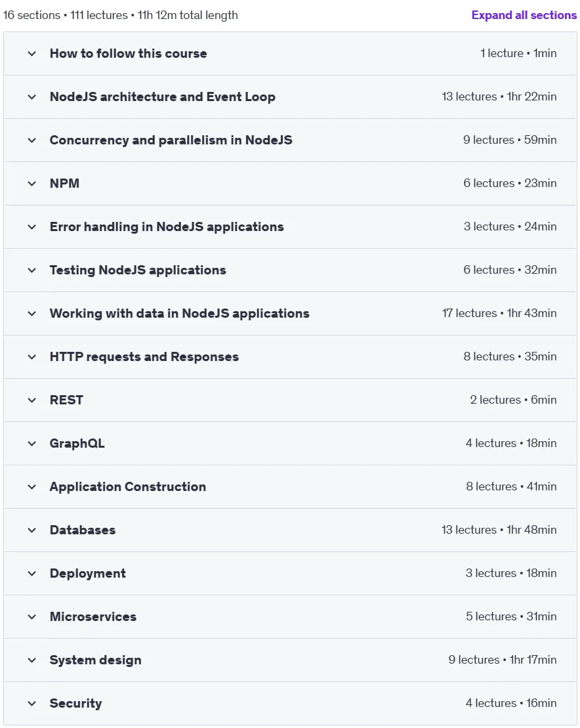Screen dimensions: 580x728
Task: Open the Security section title
Action: (x=75, y=704)
